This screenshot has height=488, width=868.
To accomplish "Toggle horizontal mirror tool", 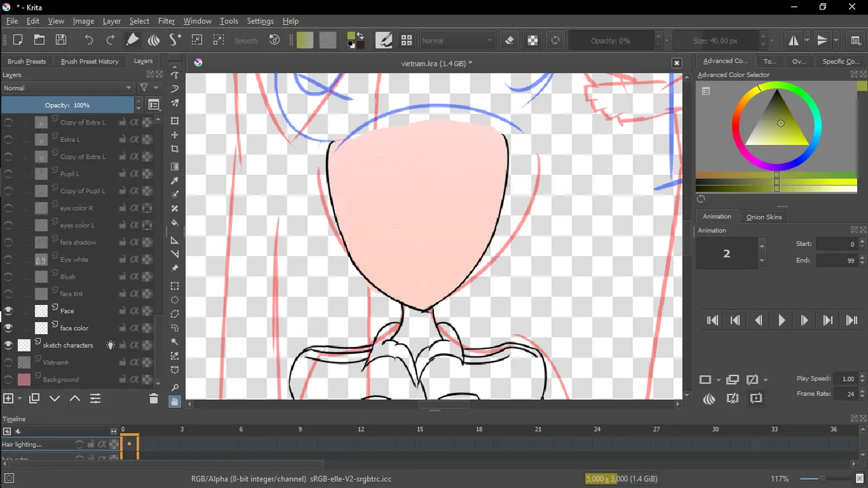I will click(793, 40).
